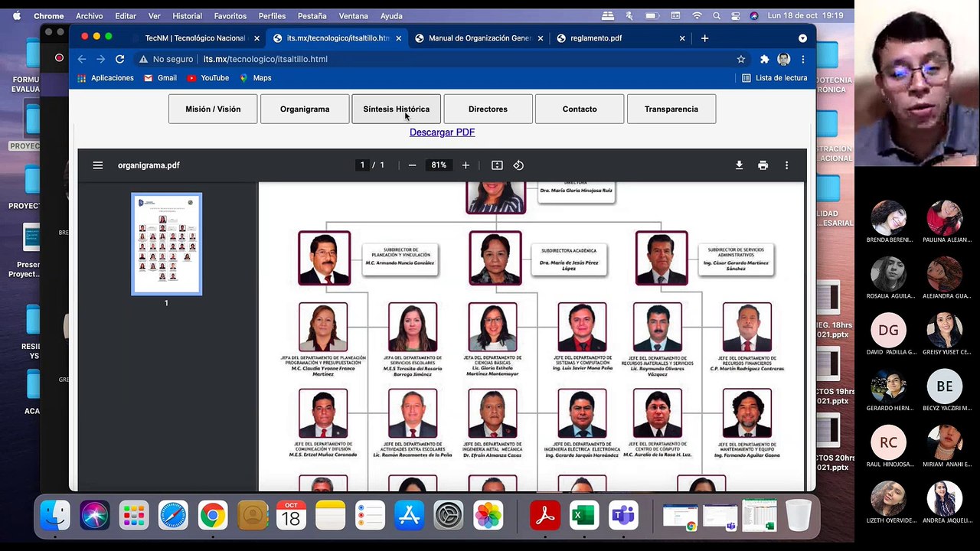Open System Preferences from the Dock
The width and height of the screenshot is (980, 551).
click(x=449, y=516)
